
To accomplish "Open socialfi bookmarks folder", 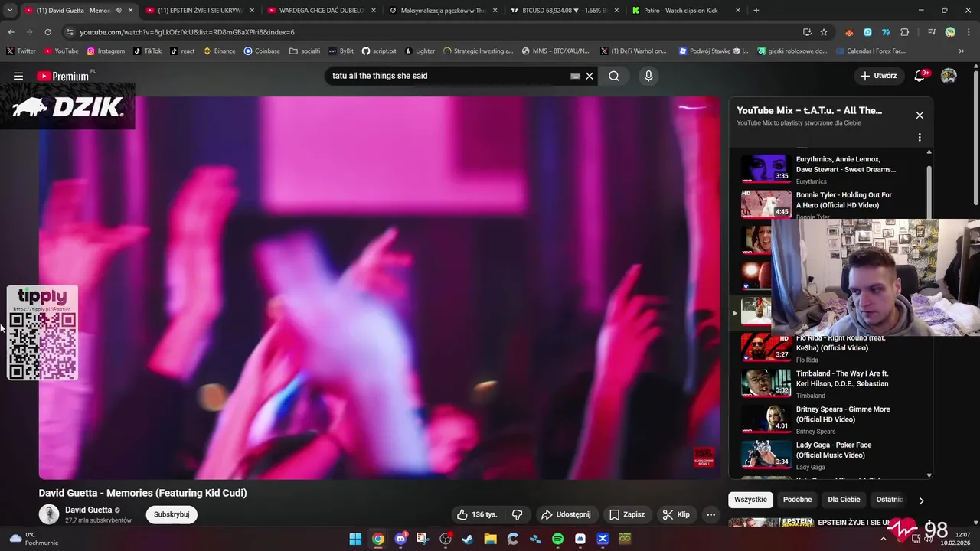I will [x=305, y=51].
